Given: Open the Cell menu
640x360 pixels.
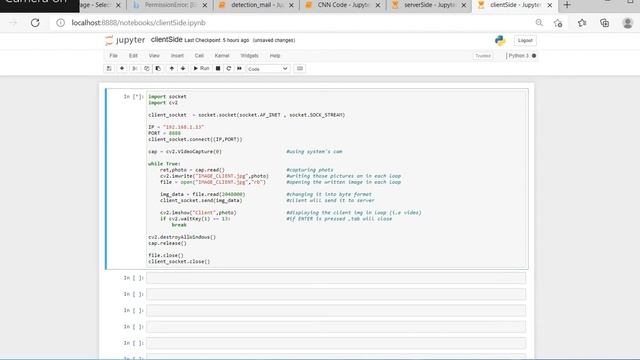Looking at the screenshot, I should (199, 56).
